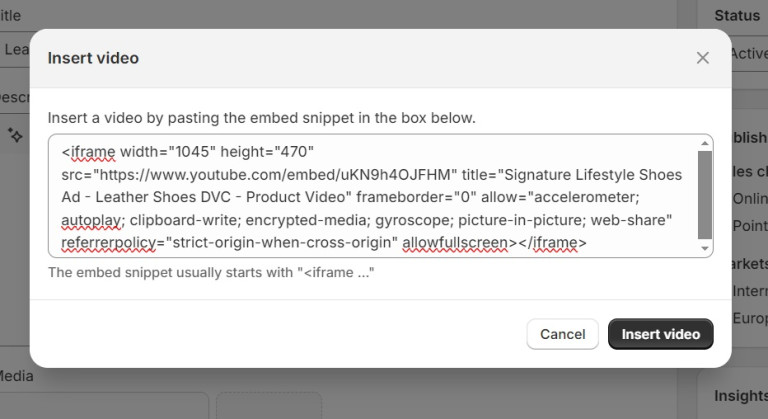
Task: Place cursor on the underlined referrerpolicy word
Action: [108, 243]
